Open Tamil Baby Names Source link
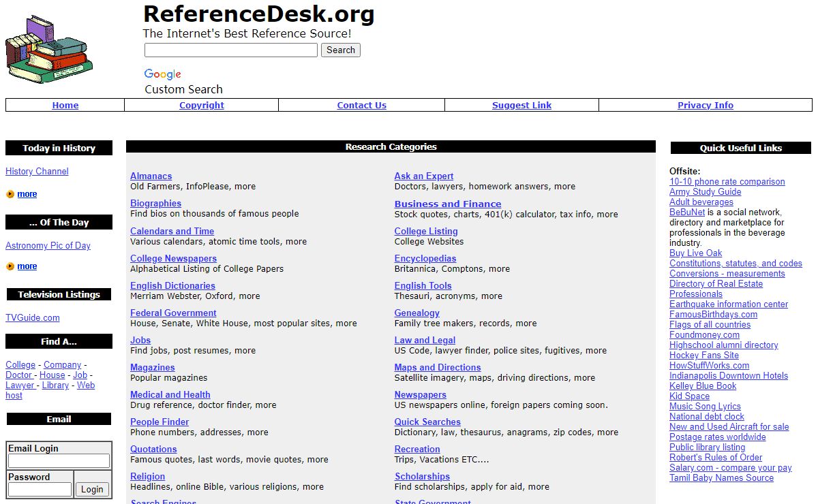 [x=722, y=477]
